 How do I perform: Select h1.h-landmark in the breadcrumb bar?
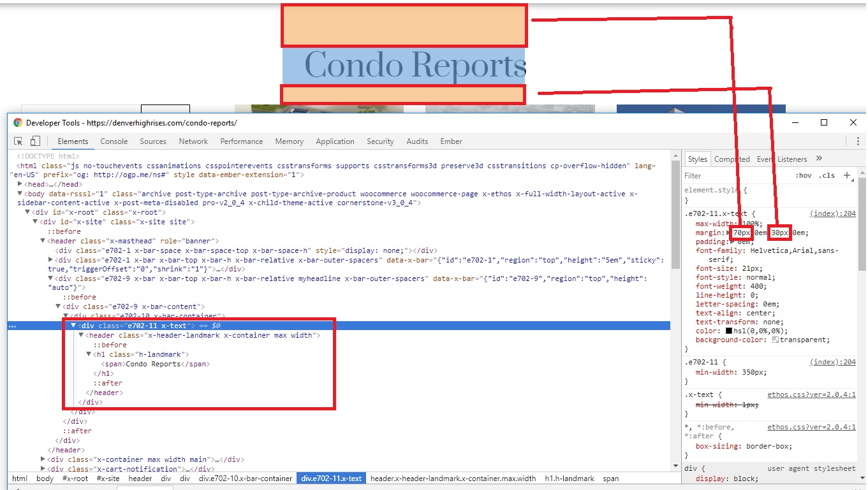[x=569, y=479]
